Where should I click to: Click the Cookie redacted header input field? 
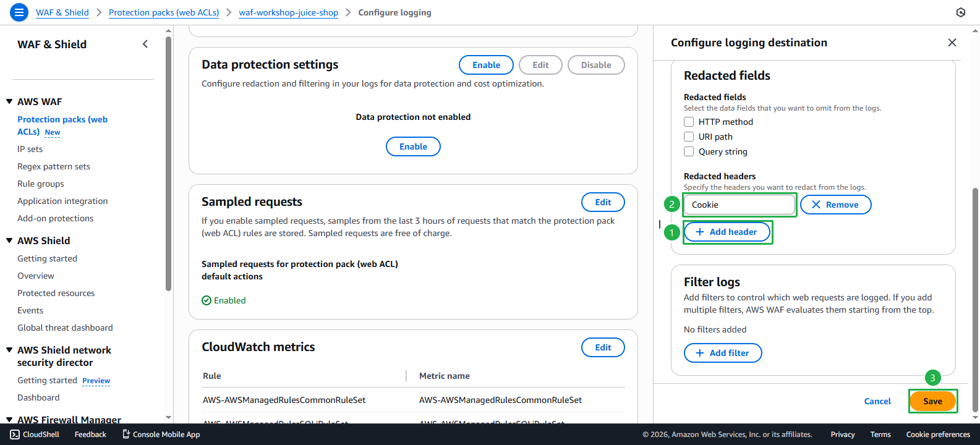[x=739, y=205]
